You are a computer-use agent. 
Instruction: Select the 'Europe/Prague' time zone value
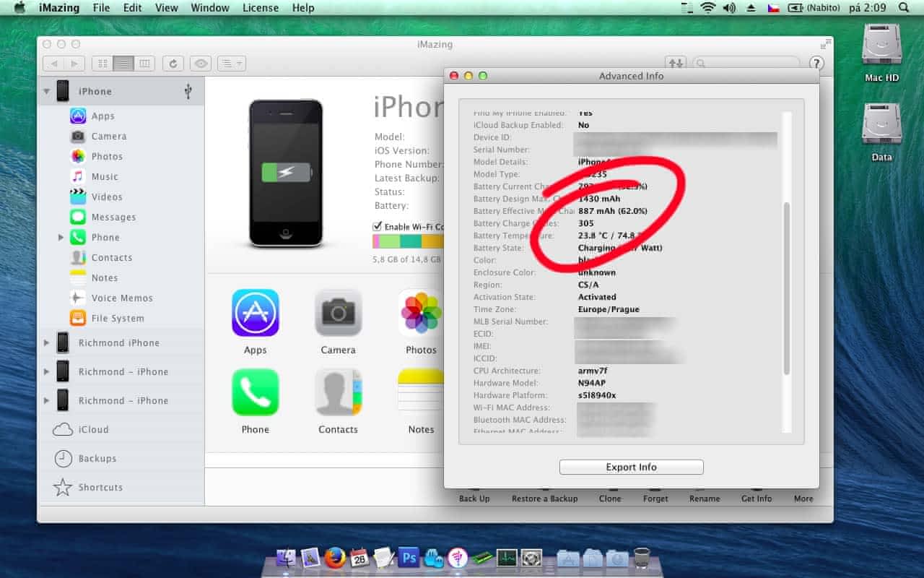[609, 309]
